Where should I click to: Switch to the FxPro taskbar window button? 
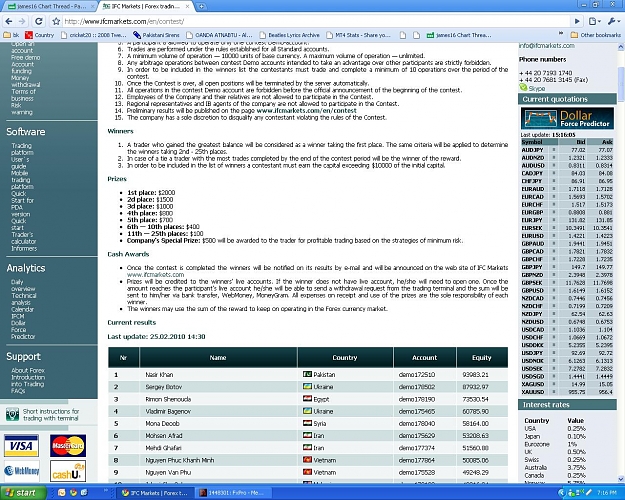click(234, 493)
